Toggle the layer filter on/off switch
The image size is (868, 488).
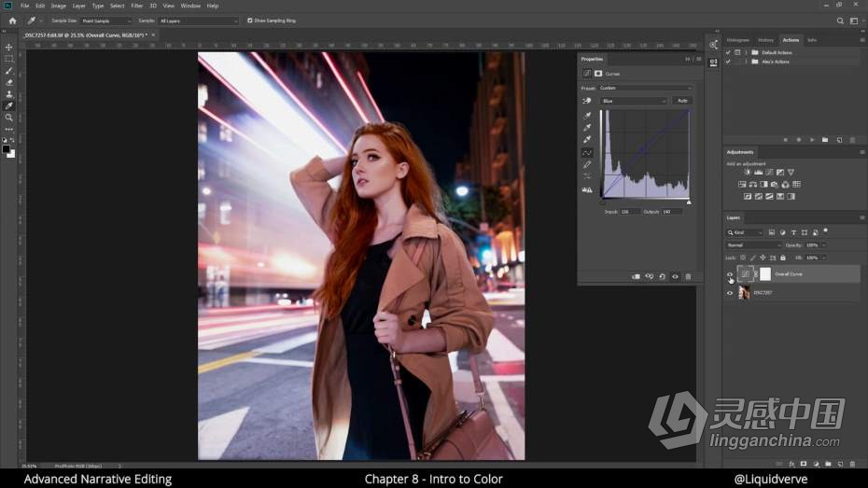[825, 230]
